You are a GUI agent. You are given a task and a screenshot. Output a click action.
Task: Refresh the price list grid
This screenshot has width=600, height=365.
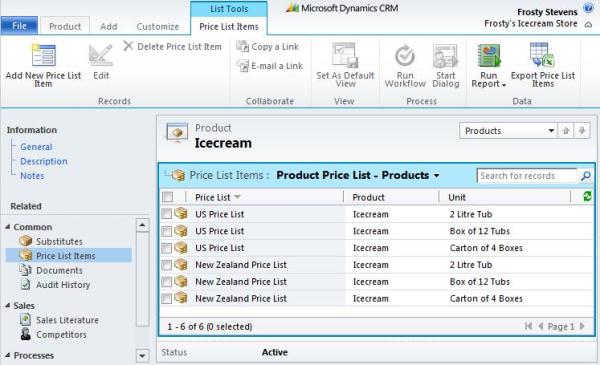pyautogui.click(x=587, y=197)
